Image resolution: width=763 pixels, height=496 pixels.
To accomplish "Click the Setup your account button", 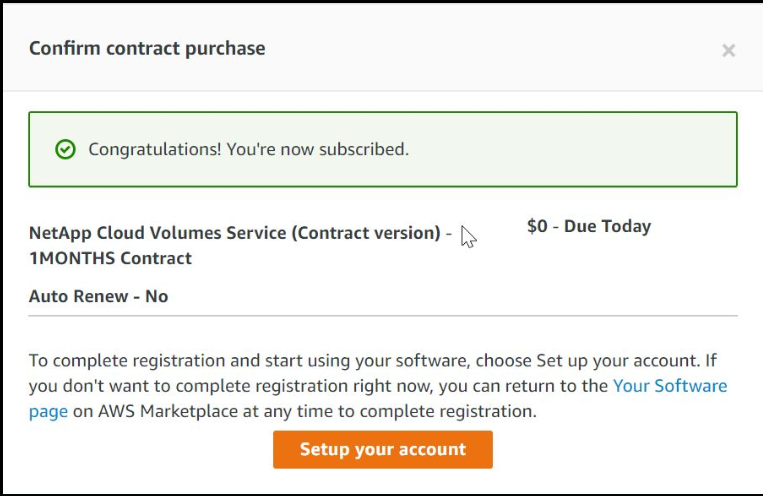I will [x=382, y=449].
